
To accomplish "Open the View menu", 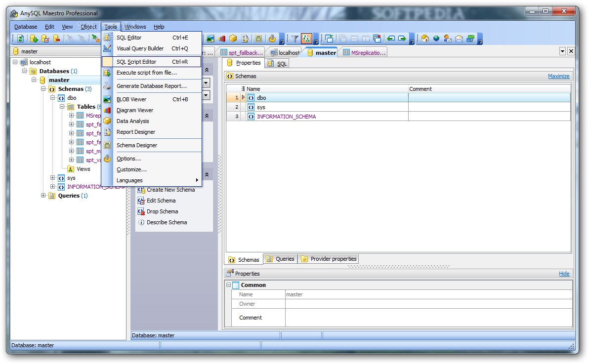I will tap(67, 27).
